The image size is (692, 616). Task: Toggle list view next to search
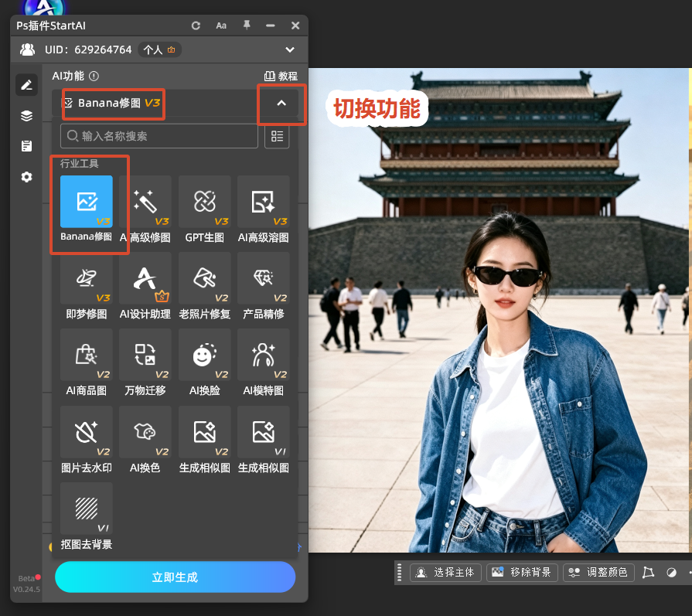point(277,136)
